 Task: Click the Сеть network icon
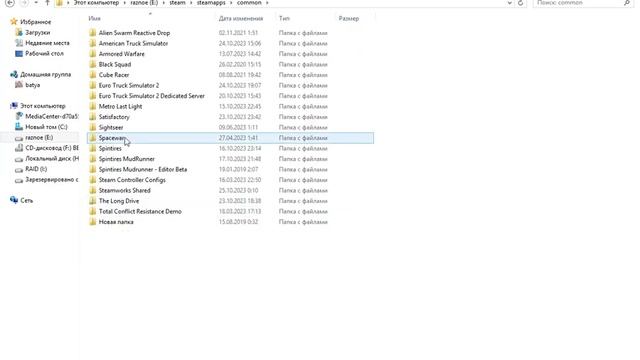point(14,200)
